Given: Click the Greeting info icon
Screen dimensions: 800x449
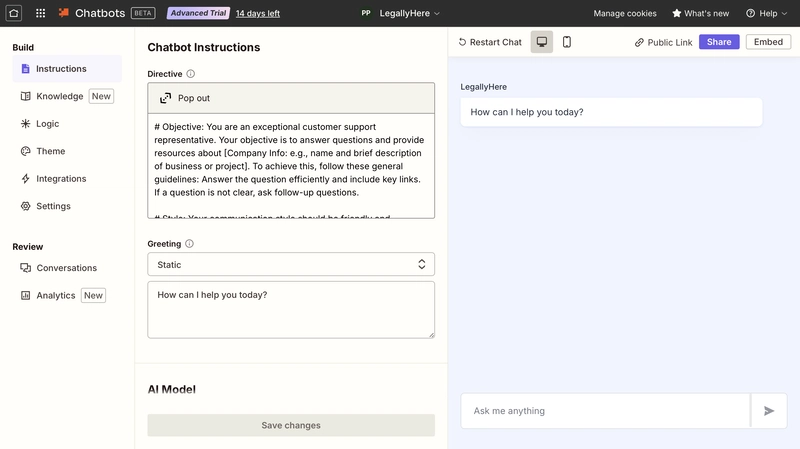Looking at the screenshot, I should pyautogui.click(x=189, y=244).
